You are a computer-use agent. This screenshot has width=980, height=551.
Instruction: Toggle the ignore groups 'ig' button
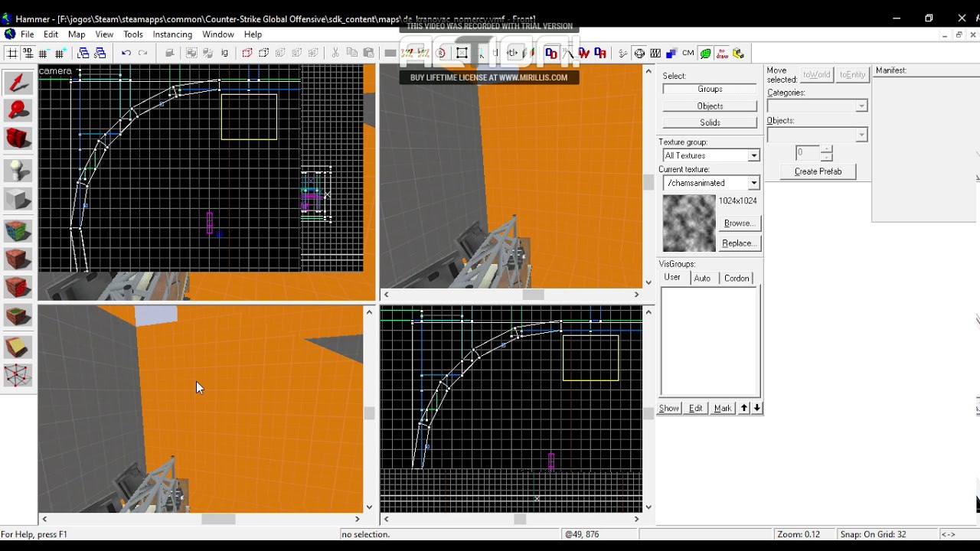[x=224, y=53]
